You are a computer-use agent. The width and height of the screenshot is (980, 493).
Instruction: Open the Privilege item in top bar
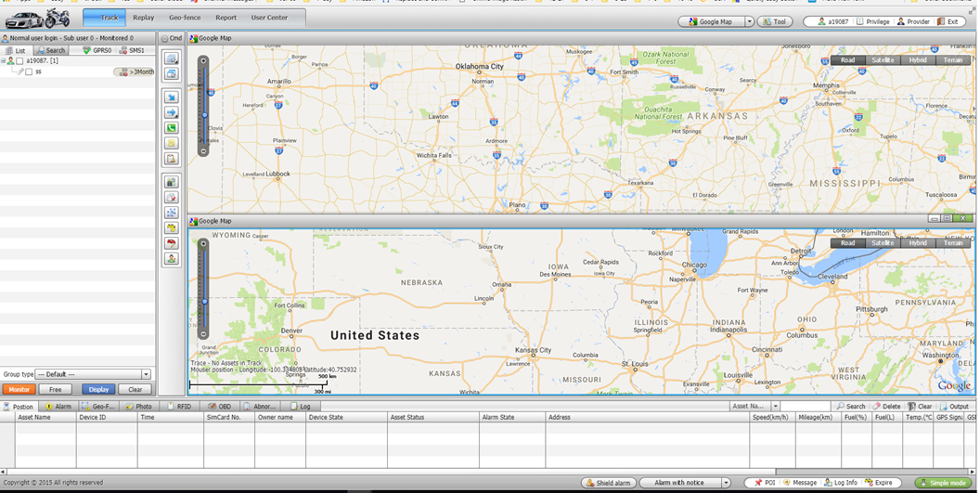click(872, 21)
